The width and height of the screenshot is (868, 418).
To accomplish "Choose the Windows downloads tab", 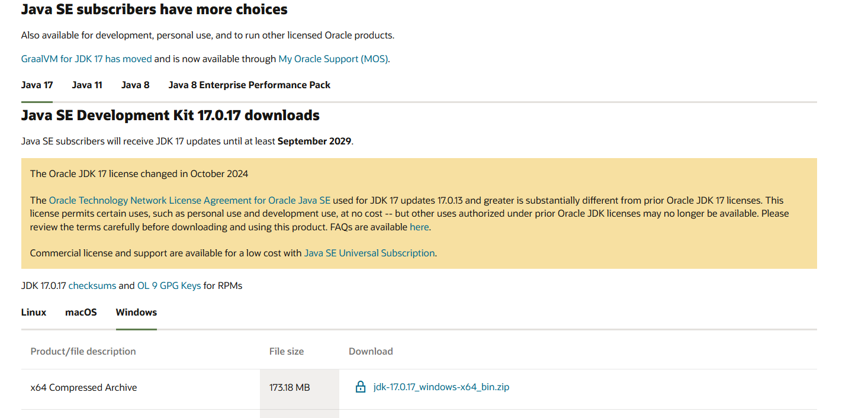I will 136,312.
